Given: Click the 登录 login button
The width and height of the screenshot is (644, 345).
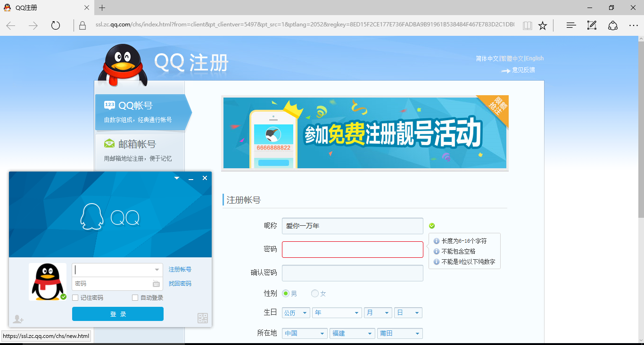Looking at the screenshot, I should tap(118, 314).
